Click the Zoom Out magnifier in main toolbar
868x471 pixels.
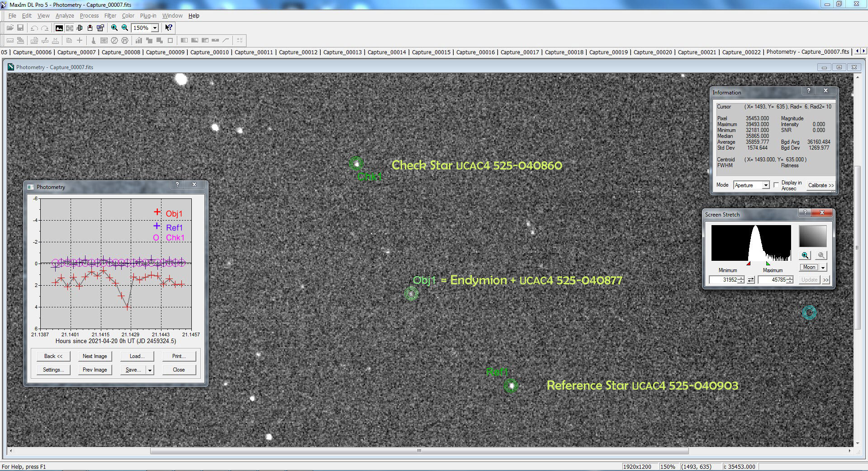[125, 28]
